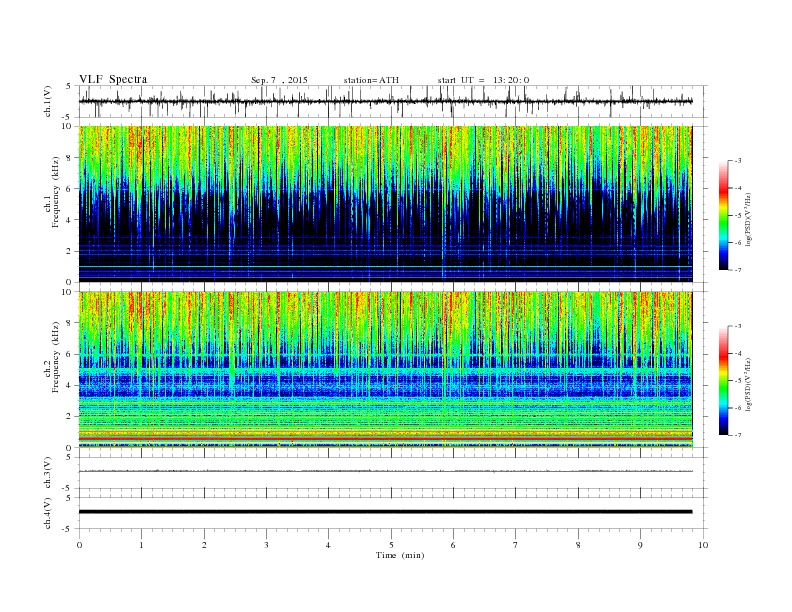The height and width of the screenshot is (612, 792).
Task: Click the ch.1 voltage waveform trace
Action: pyautogui.click(x=386, y=101)
